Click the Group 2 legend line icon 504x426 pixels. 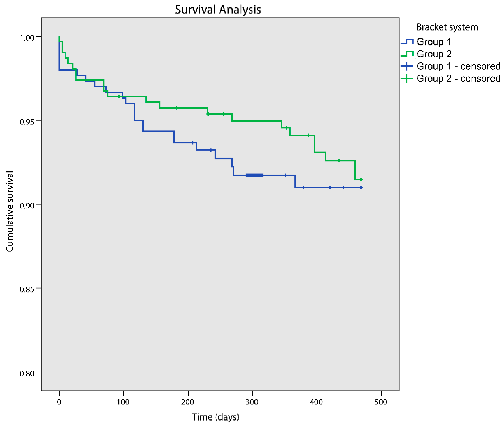[x=407, y=54]
